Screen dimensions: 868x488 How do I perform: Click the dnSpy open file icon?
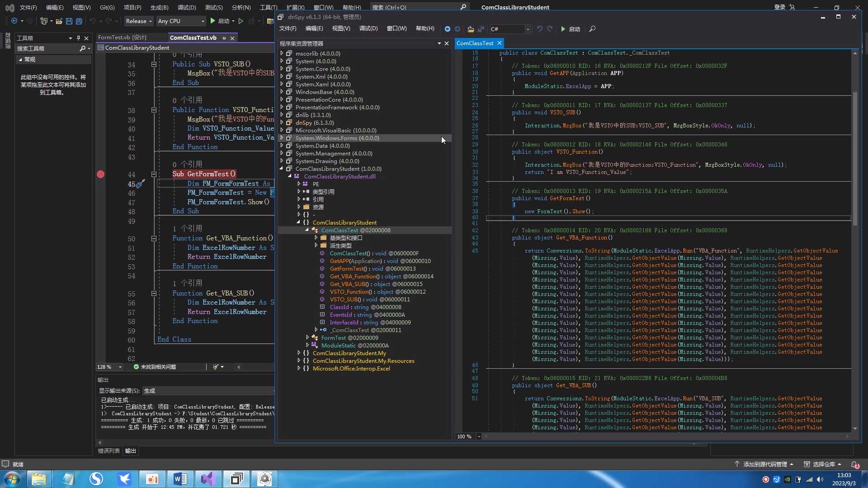(471, 29)
